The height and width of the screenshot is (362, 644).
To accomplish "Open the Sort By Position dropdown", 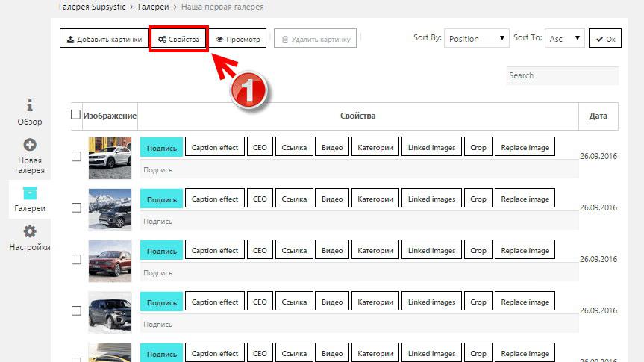I will pos(476,39).
